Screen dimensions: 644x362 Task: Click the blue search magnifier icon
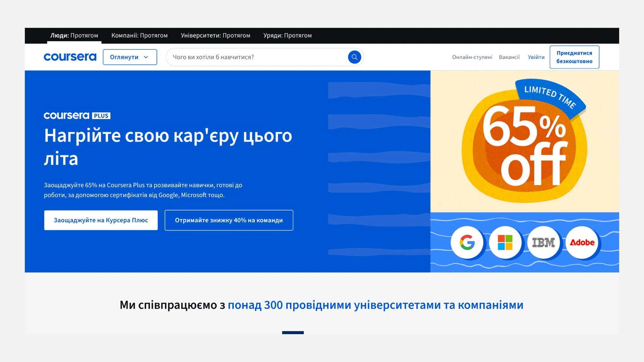[x=354, y=57]
